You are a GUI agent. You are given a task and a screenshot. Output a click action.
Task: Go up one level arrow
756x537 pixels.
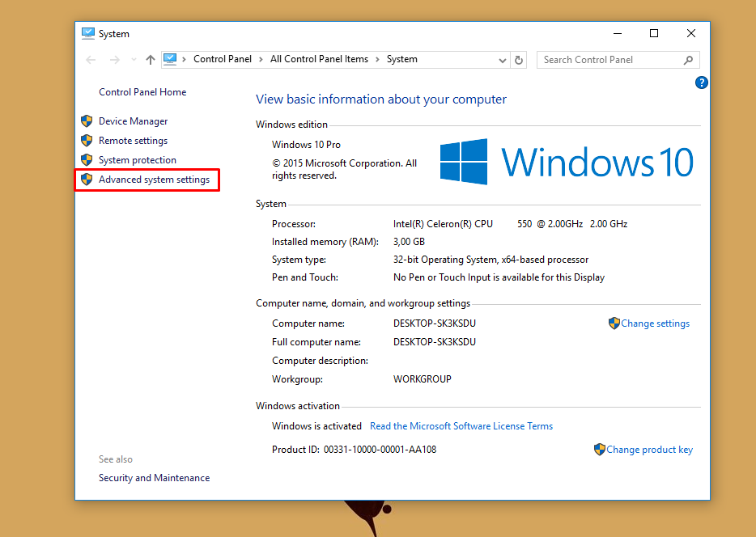click(151, 60)
